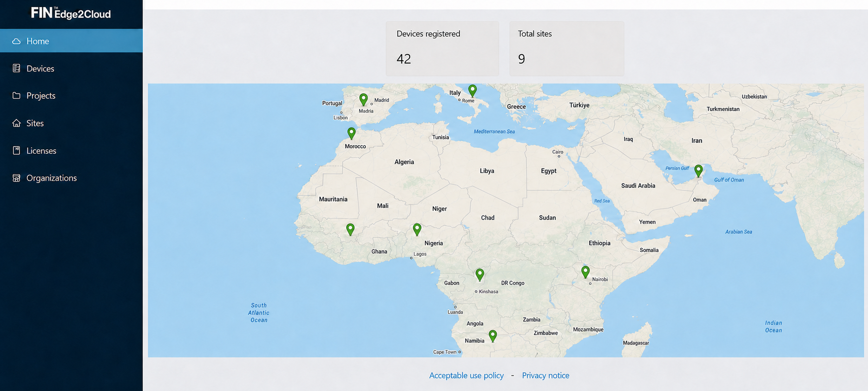868x391 pixels.
Task: Click the Projects folder icon
Action: (x=16, y=96)
